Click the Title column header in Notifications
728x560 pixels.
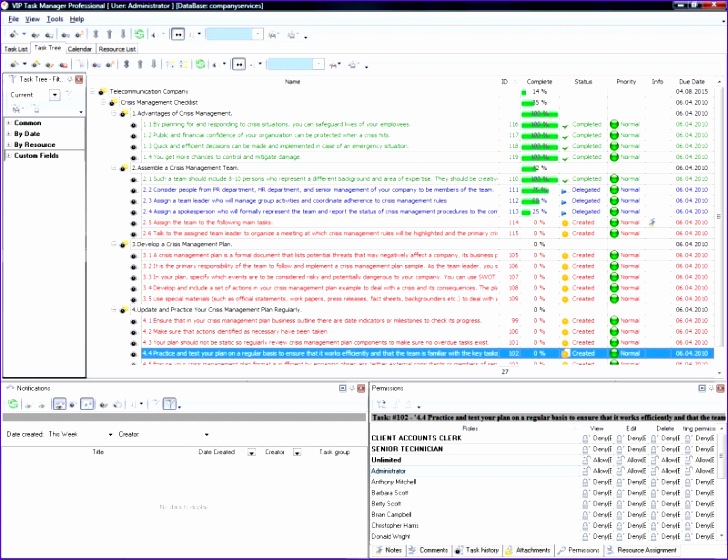98,452
